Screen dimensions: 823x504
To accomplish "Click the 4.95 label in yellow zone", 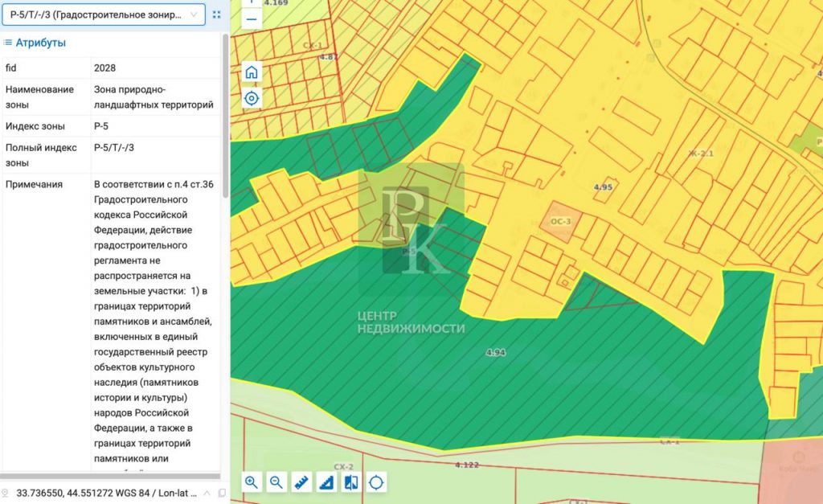I will point(603,187).
